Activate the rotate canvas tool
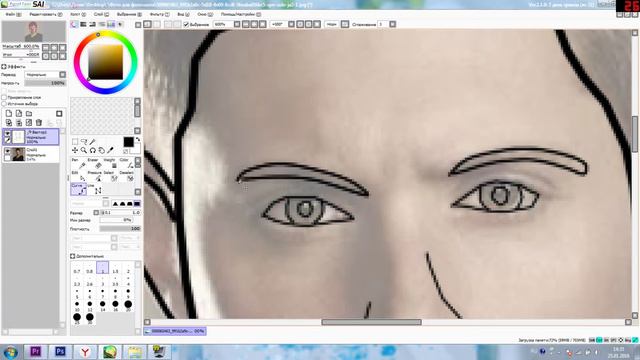640x360 pixels. pos(93,150)
